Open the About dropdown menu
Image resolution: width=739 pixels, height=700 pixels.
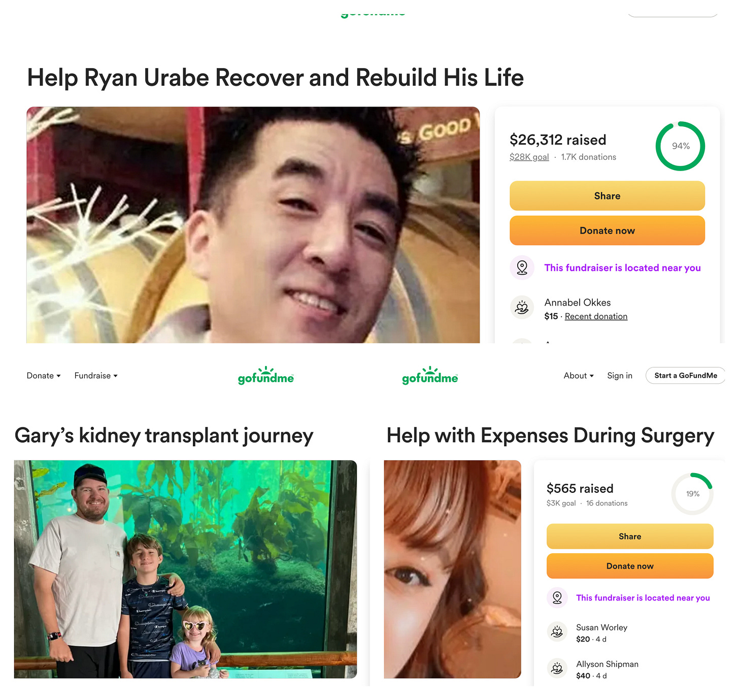click(x=579, y=376)
